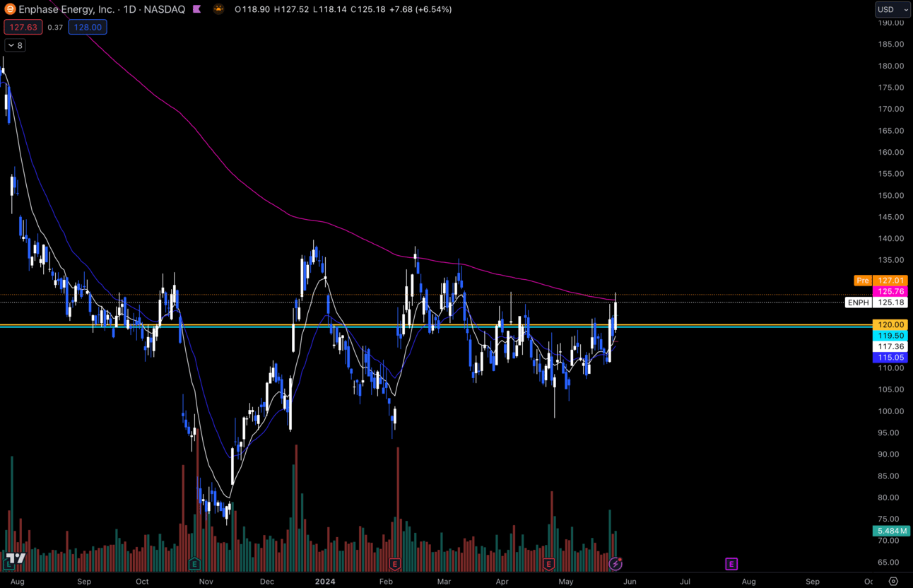Click the 140.00 price on the scale
The width and height of the screenshot is (913, 588).
click(890, 239)
